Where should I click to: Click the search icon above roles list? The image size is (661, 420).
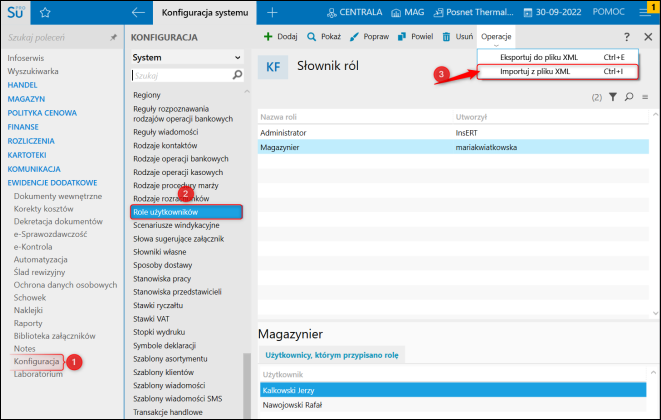[629, 97]
